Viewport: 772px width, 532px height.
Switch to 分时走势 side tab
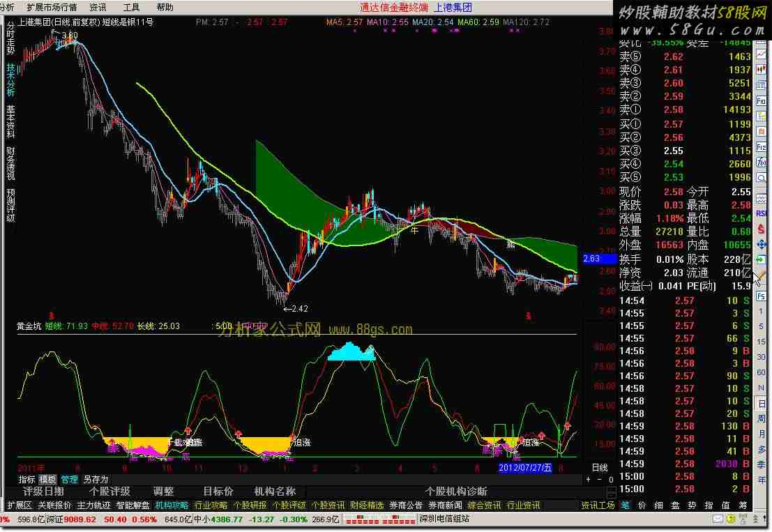[x=10, y=38]
